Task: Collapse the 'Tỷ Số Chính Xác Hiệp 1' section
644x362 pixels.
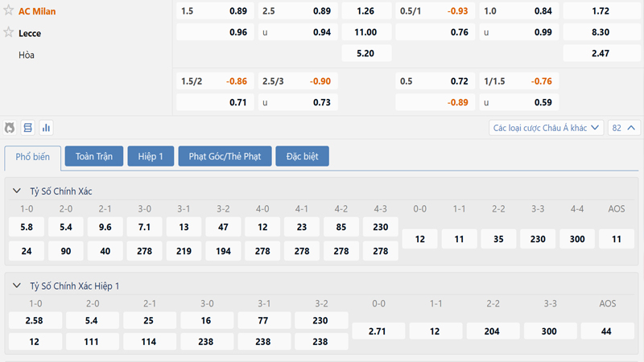Action: 18,286
